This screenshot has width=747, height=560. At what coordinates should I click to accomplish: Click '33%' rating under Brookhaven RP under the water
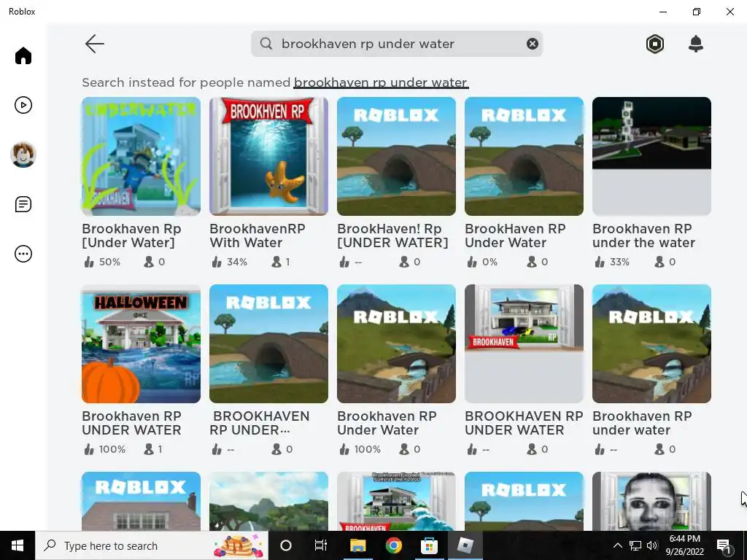click(x=619, y=262)
